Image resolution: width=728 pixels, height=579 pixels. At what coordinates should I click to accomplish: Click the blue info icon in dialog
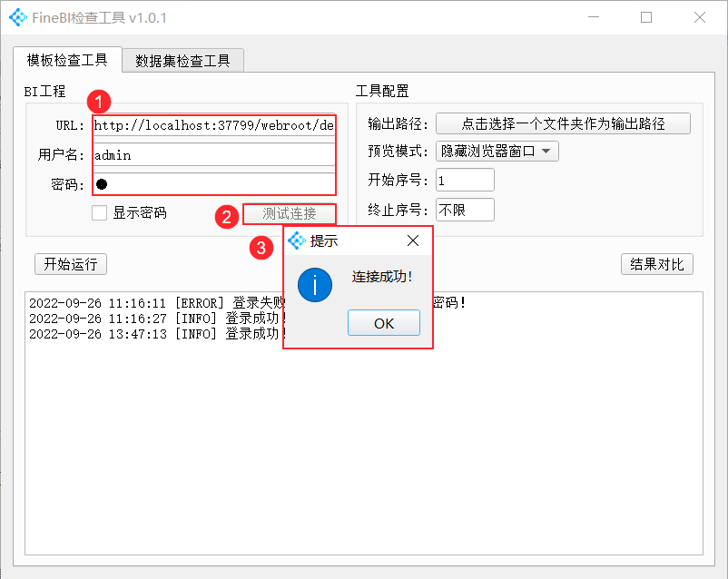pyautogui.click(x=315, y=285)
